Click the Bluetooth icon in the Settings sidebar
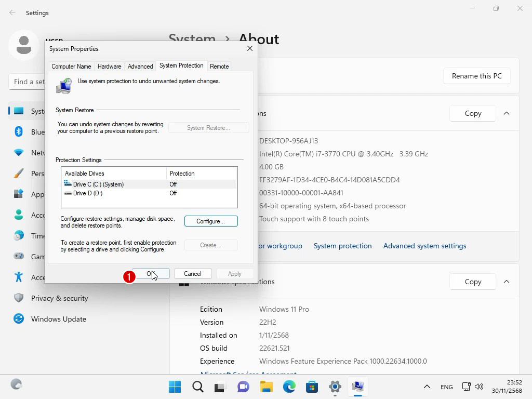532x399 pixels. 19,132
